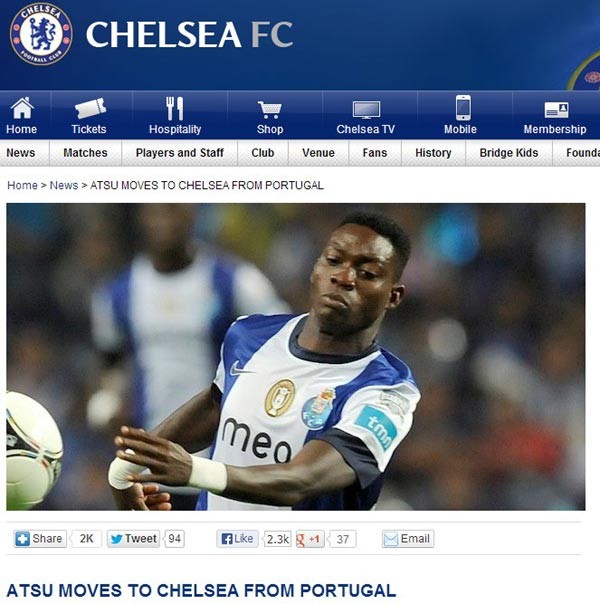Open the Membership card icon

point(556,110)
